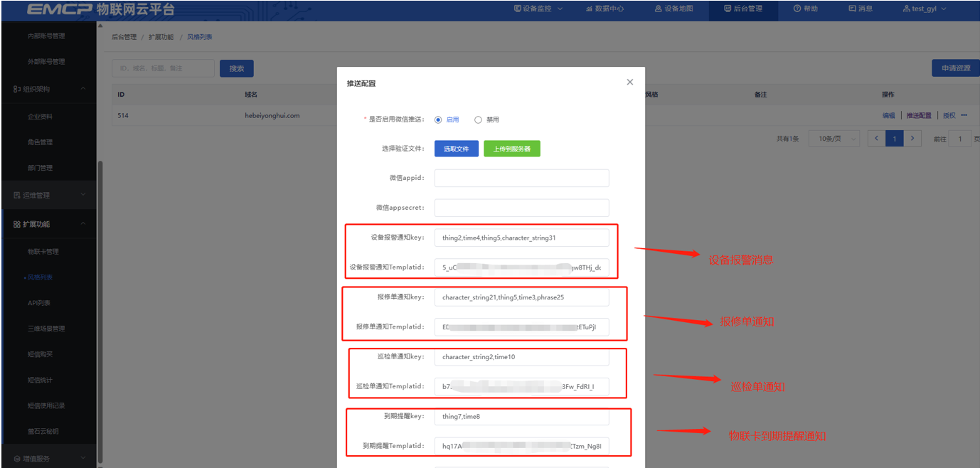Click 授权 link for row 514
Viewport: 980px width, 468px height.
949,115
